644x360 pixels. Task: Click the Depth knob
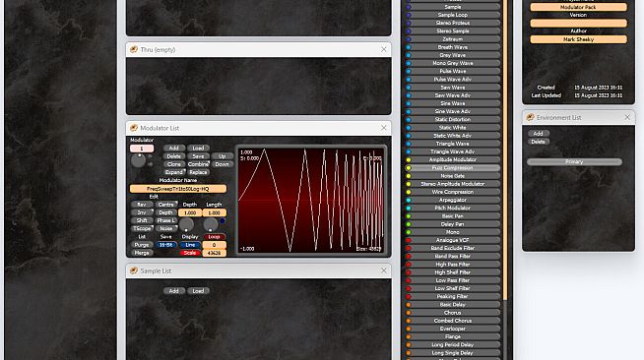tap(186, 224)
